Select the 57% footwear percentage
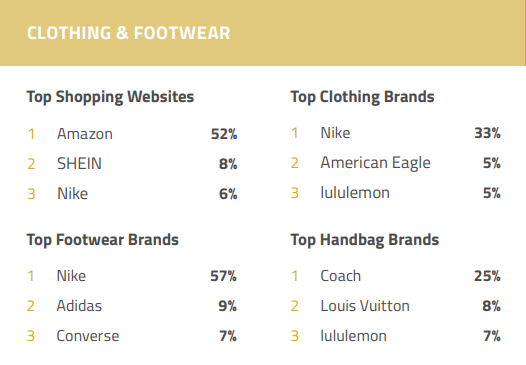Image resolution: width=526 pixels, height=365 pixels. click(x=223, y=276)
